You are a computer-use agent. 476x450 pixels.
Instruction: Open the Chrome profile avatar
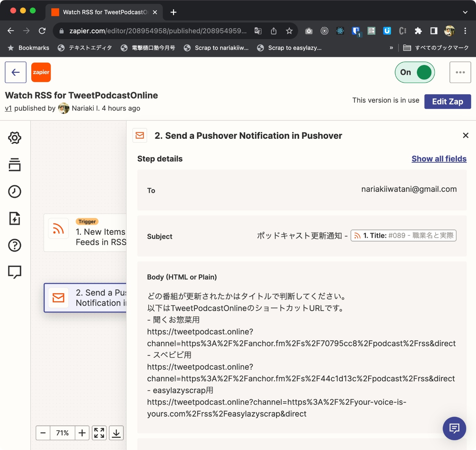click(449, 31)
